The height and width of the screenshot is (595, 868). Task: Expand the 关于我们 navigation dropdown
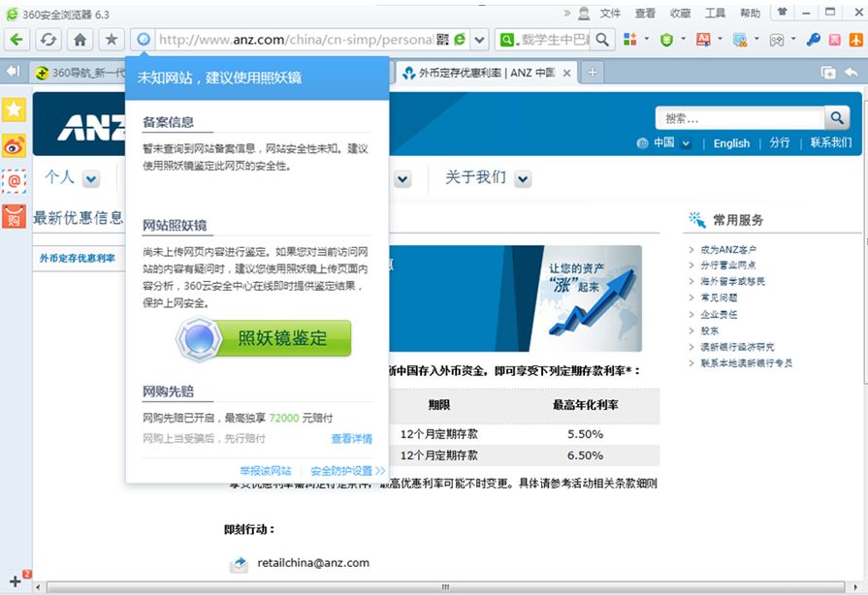click(x=523, y=179)
